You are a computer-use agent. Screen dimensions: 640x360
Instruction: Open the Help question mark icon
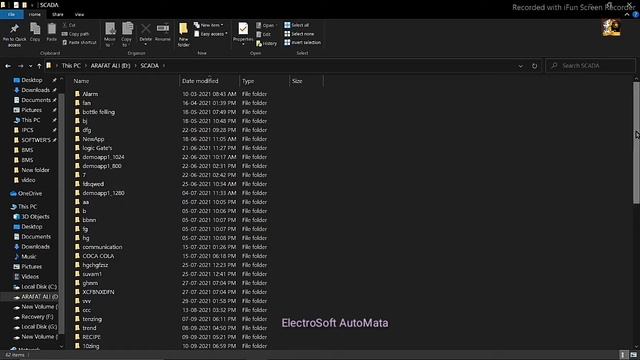[635, 14]
